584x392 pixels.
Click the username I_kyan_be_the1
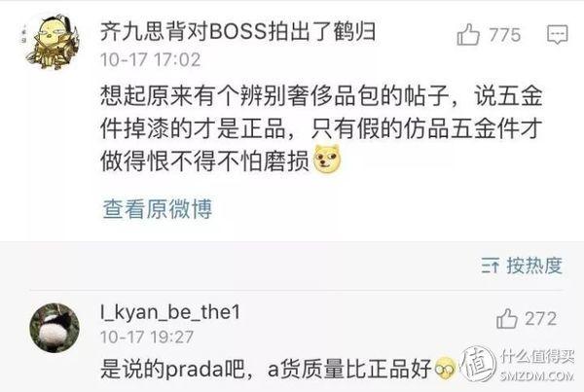170,312
